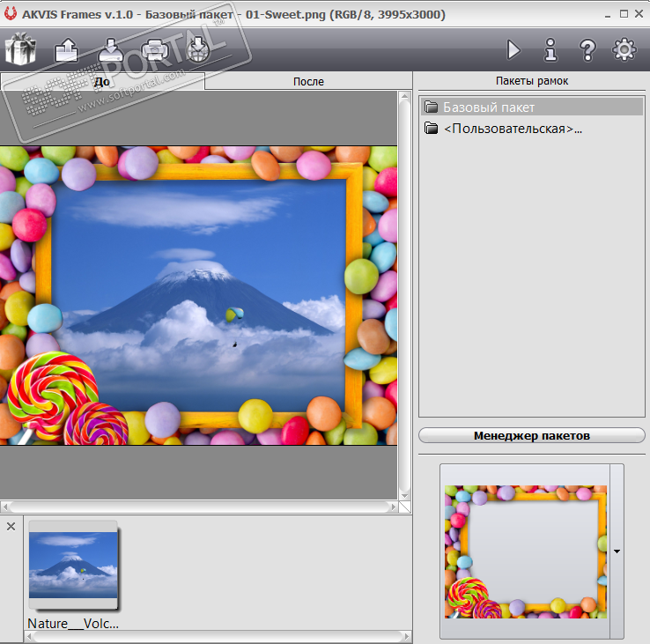The width and height of the screenshot is (650, 644).
Task: Select Базовый пакет in frame packs list
Action: (x=532, y=107)
